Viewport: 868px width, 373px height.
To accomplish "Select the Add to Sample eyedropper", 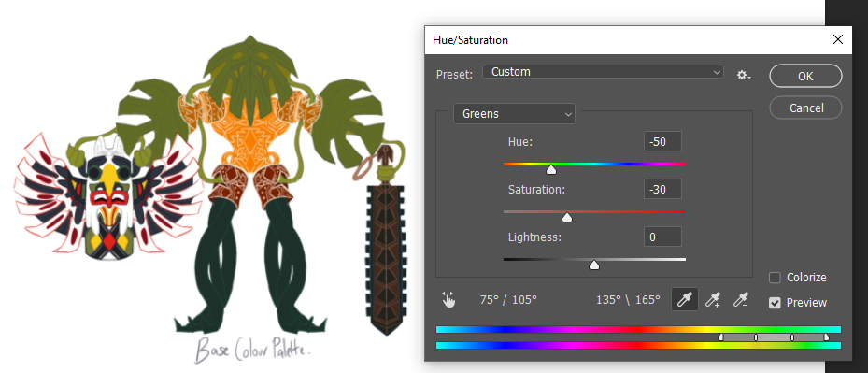I will click(x=713, y=300).
